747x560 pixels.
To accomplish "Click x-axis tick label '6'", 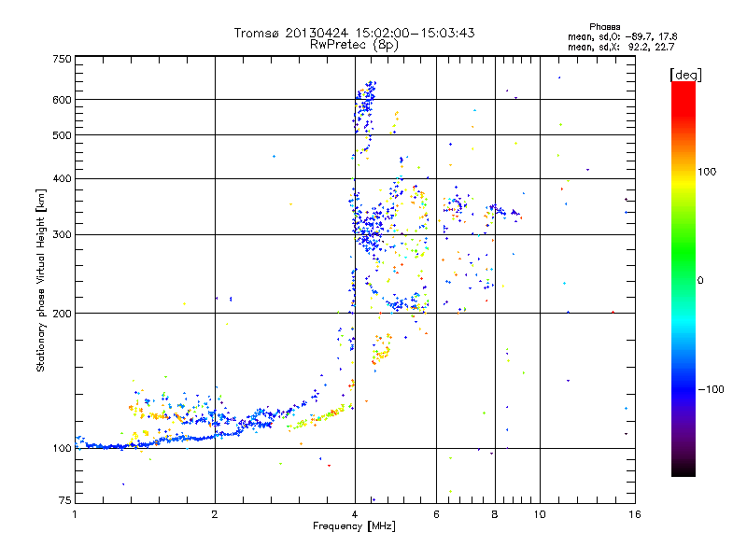I will tap(436, 514).
